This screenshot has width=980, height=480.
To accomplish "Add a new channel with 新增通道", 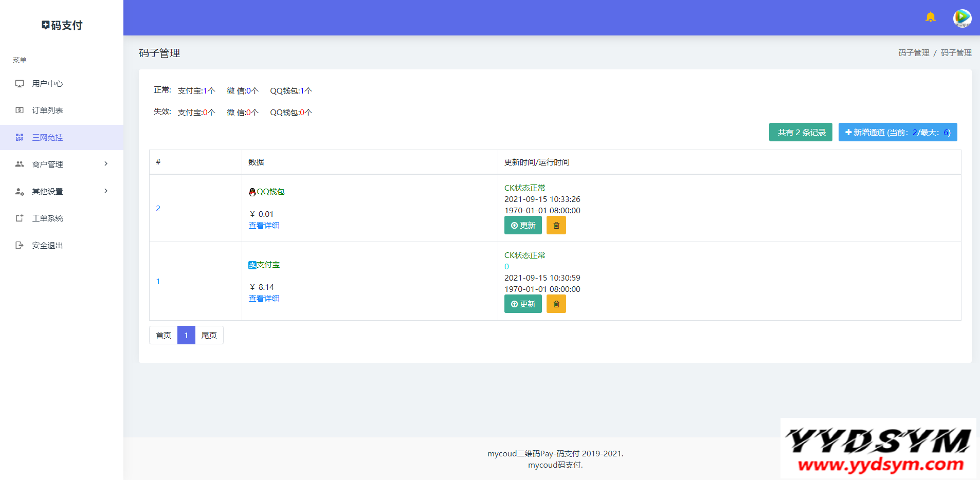I will coord(897,133).
